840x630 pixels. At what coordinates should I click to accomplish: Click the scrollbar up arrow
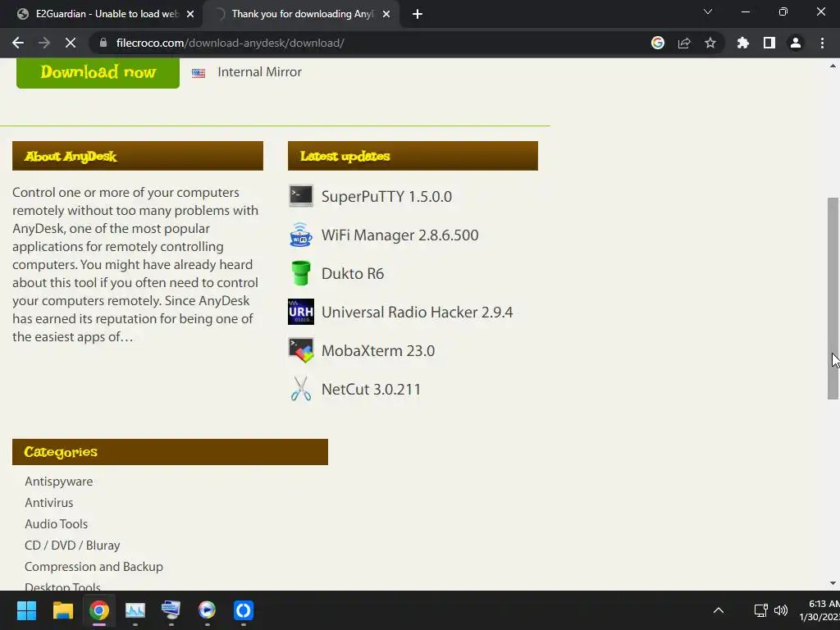(833, 66)
